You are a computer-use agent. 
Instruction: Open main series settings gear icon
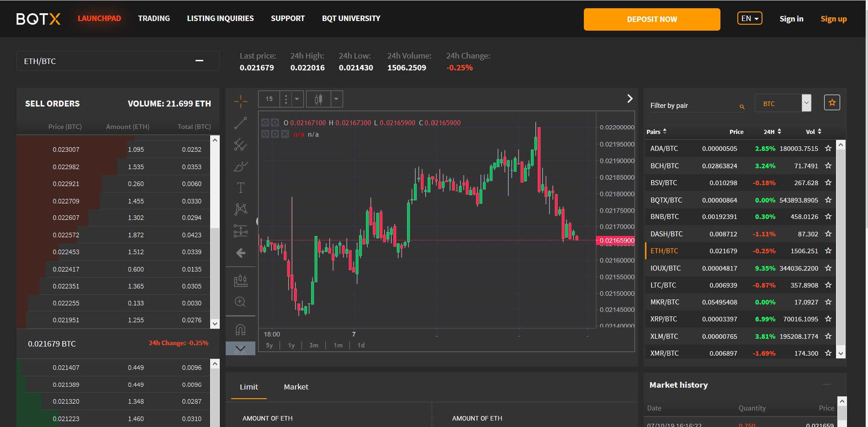[275, 123]
